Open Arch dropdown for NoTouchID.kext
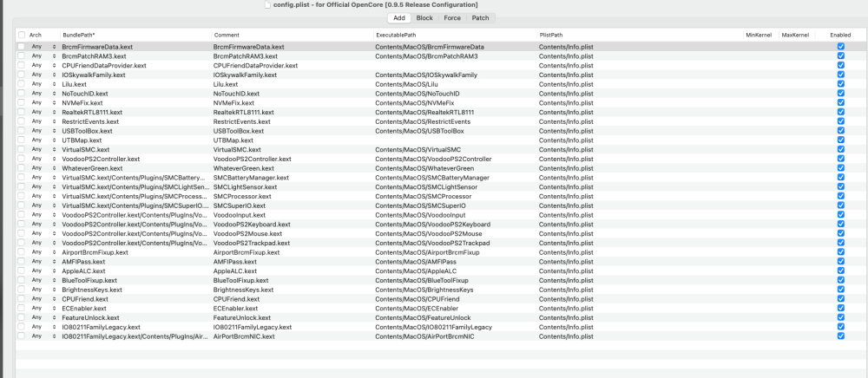Image resolution: width=868 pixels, height=378 pixels. [x=43, y=94]
